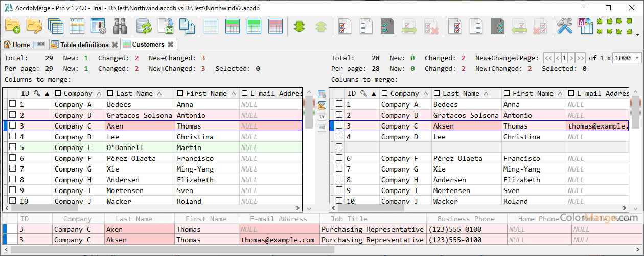Open tools with hammer and wrench icon
This screenshot has height=256, width=644.
(565, 26)
